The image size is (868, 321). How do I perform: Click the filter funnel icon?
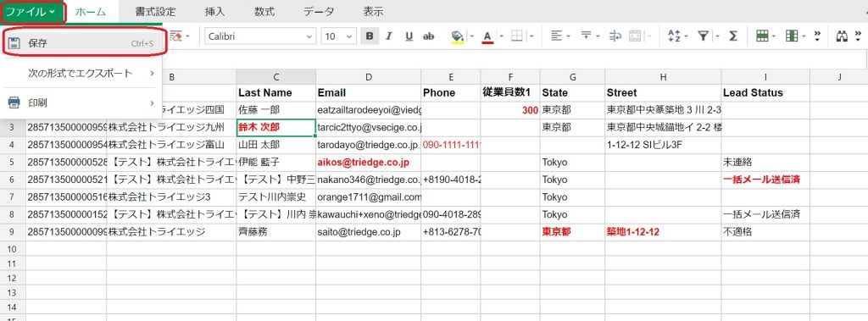point(703,36)
